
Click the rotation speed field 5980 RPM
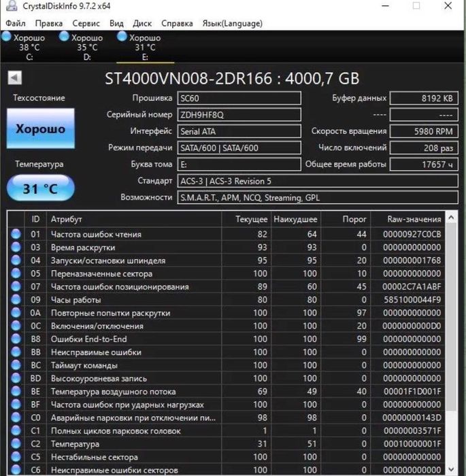click(424, 131)
